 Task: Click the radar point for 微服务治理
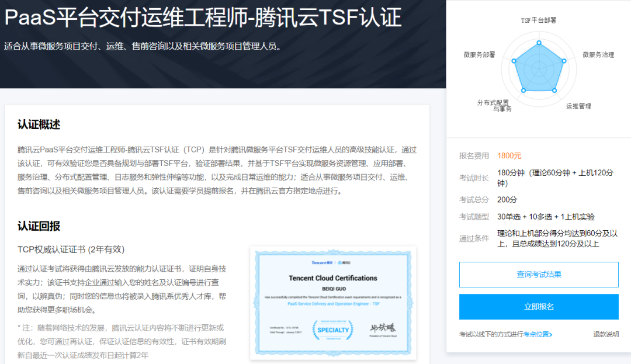pyautogui.click(x=564, y=61)
